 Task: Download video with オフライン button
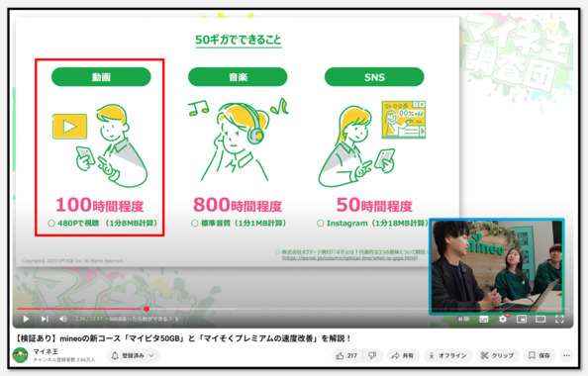[x=447, y=356]
